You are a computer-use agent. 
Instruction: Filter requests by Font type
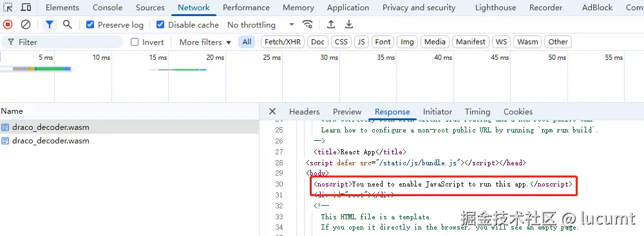click(383, 42)
